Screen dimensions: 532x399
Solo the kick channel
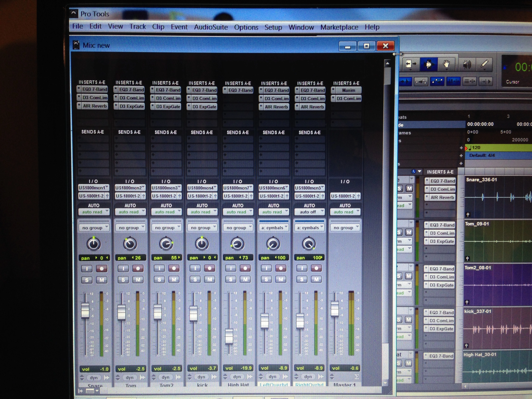click(195, 280)
